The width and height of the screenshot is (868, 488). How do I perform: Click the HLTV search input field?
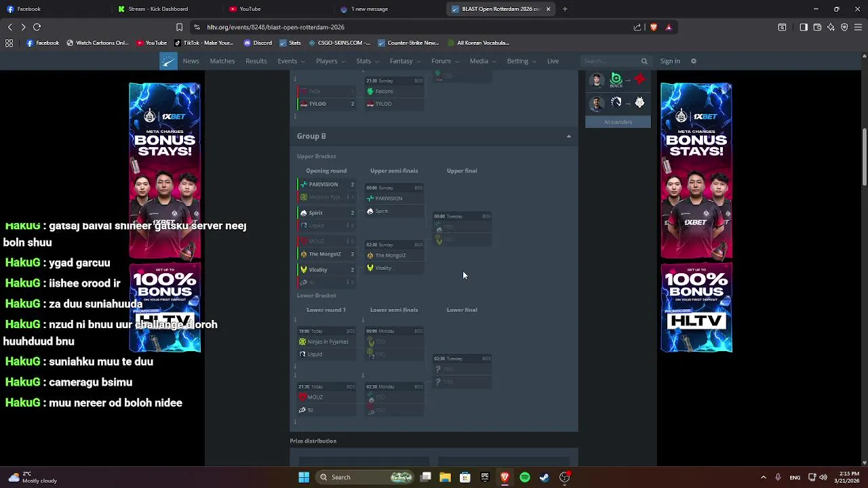pos(610,61)
